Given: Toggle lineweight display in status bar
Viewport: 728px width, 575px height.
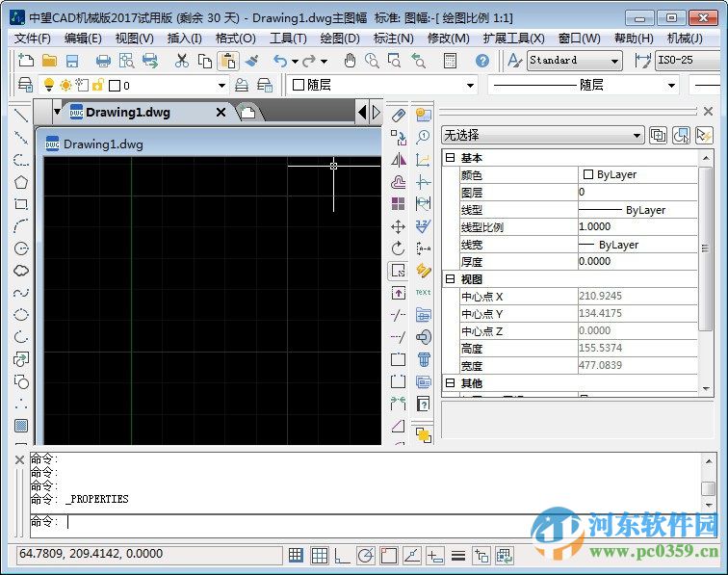Looking at the screenshot, I should pyautogui.click(x=458, y=555).
